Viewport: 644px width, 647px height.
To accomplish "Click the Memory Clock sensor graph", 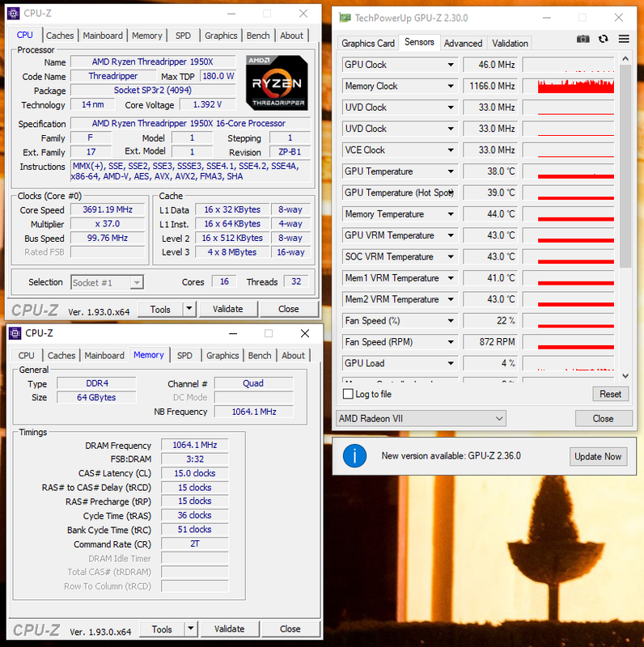I will point(569,87).
